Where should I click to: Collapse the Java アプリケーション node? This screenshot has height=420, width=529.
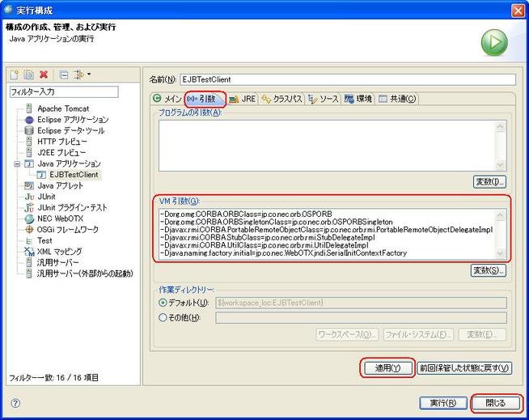pos(17,164)
